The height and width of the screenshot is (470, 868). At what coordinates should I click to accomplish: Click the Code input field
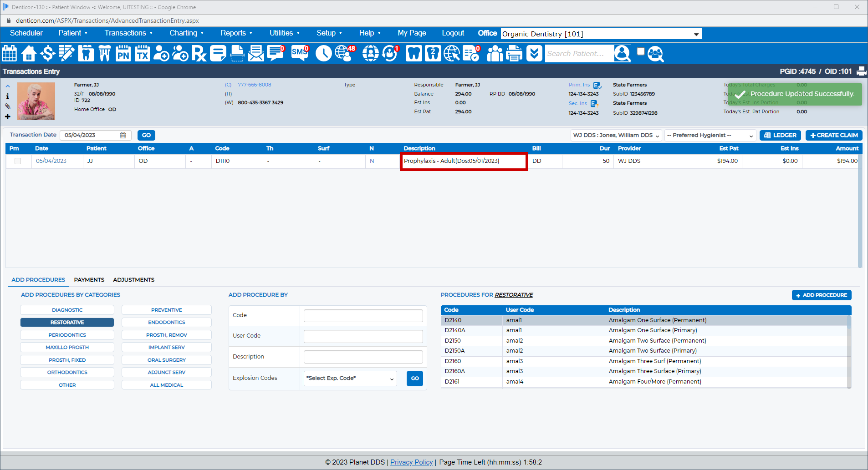[x=363, y=315]
